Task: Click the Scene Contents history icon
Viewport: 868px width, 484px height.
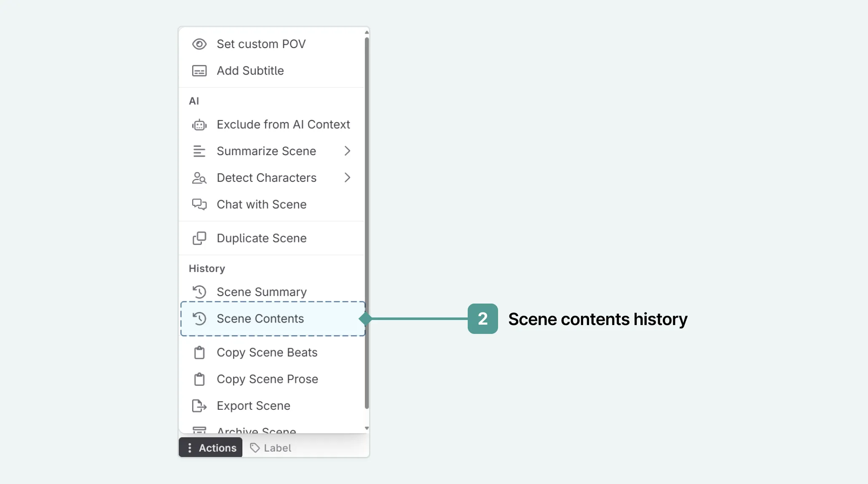Action: (201, 318)
